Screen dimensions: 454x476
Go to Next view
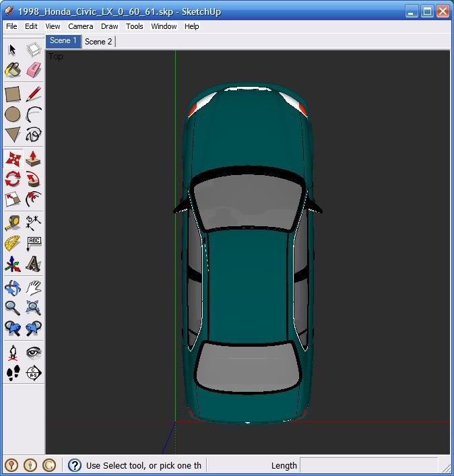point(34,328)
